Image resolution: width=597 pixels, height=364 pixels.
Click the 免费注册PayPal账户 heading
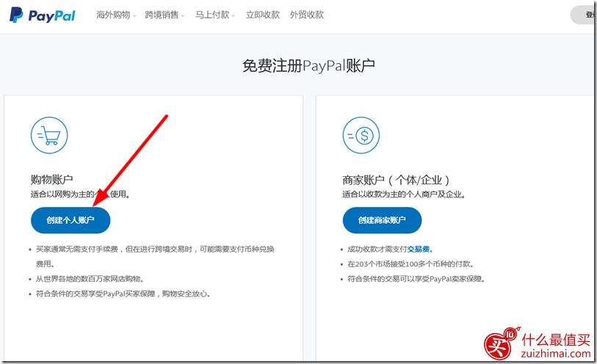308,65
